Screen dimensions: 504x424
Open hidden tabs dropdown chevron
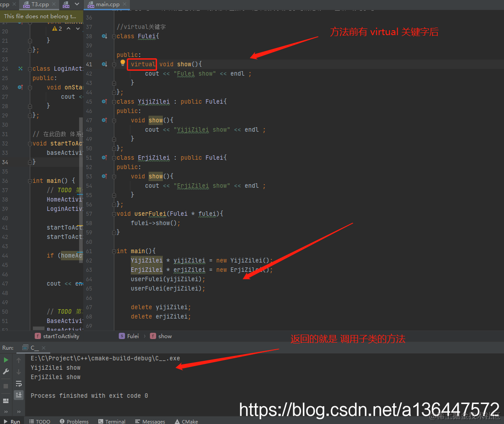click(x=77, y=4)
